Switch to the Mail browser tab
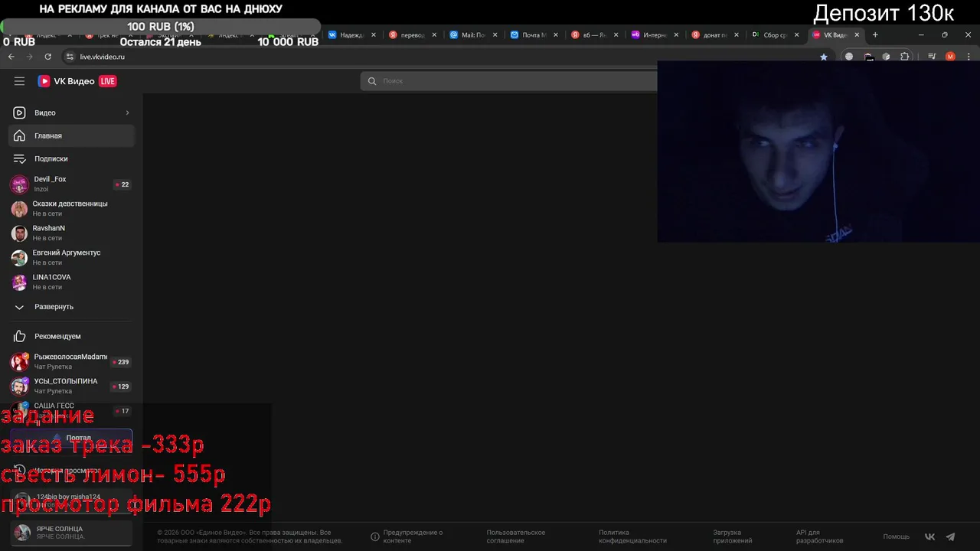 coord(473,35)
